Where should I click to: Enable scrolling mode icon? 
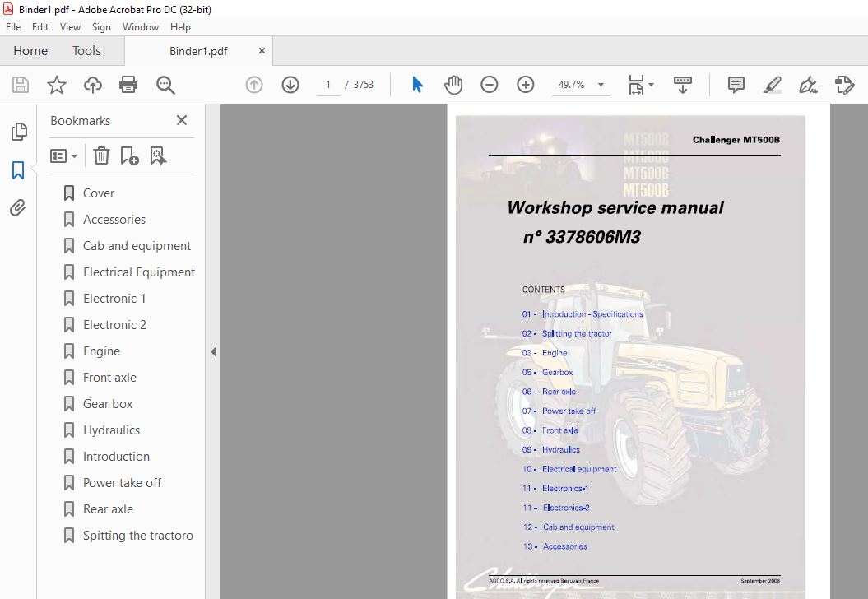pos(683,85)
